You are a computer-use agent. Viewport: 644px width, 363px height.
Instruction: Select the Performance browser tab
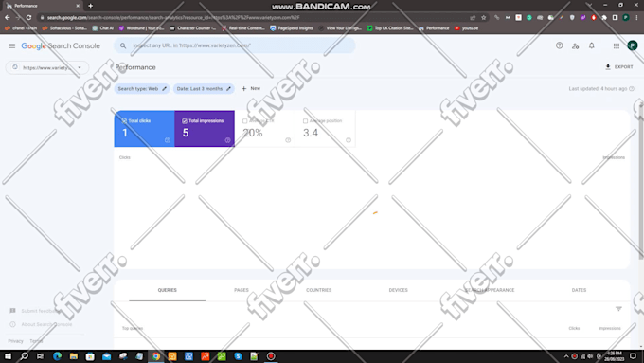pyautogui.click(x=43, y=6)
